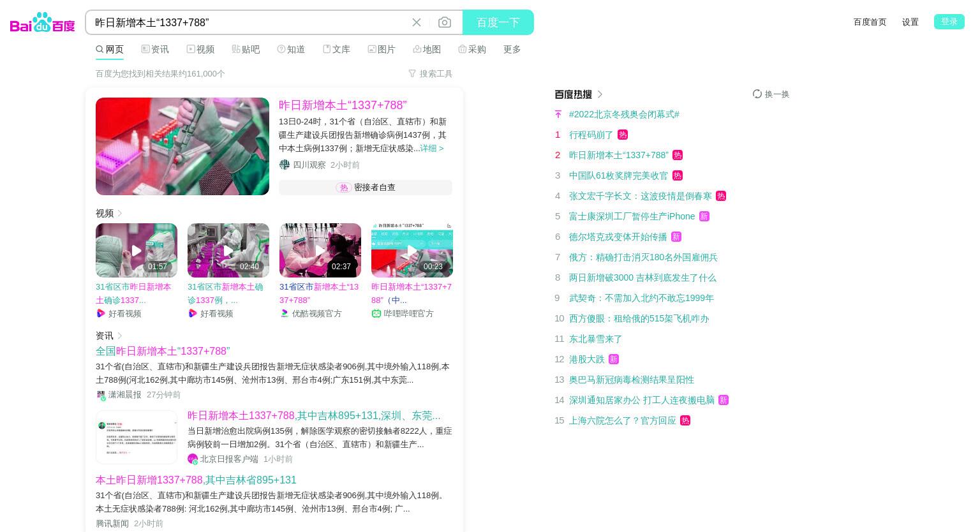The image size is (980, 532).
Task: Play the 00:23 video thumbnail
Action: [412, 250]
